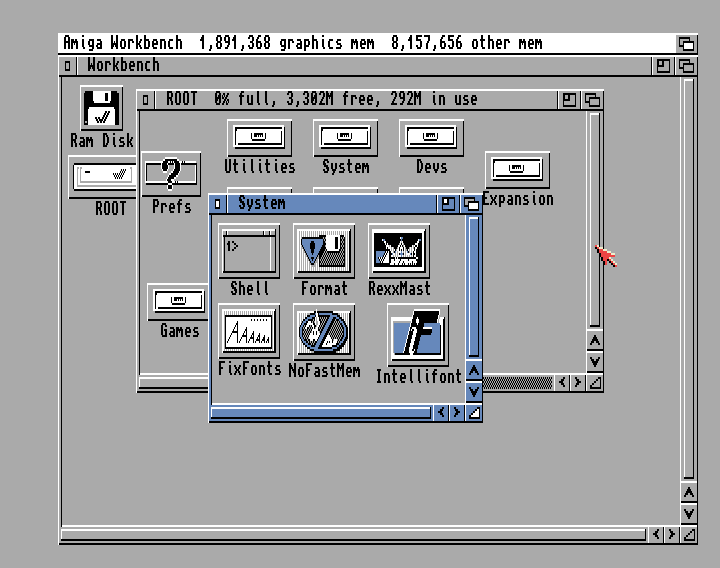The height and width of the screenshot is (568, 720).
Task: Select the FixFonts icon
Action: tap(249, 331)
